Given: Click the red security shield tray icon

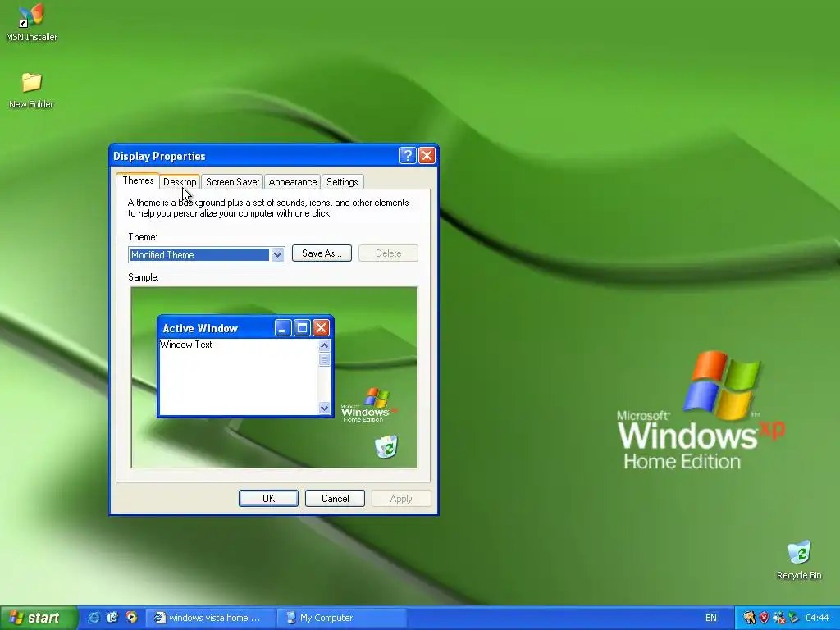Looking at the screenshot, I should [x=765, y=618].
